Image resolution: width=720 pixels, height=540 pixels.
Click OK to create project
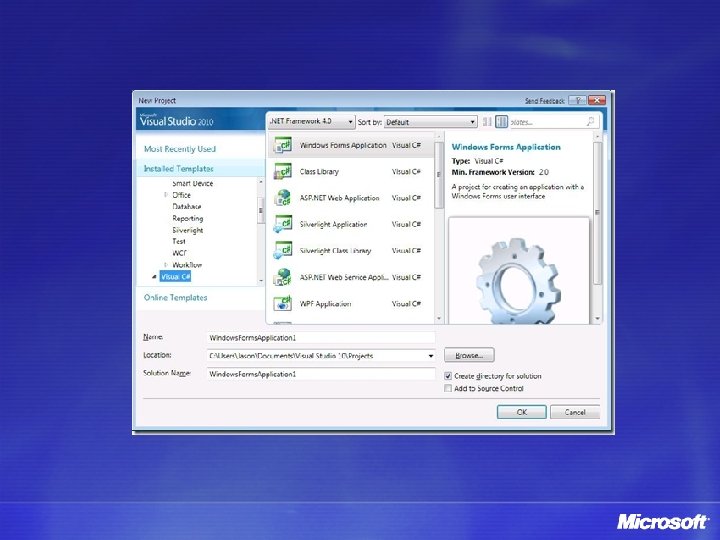pos(522,412)
